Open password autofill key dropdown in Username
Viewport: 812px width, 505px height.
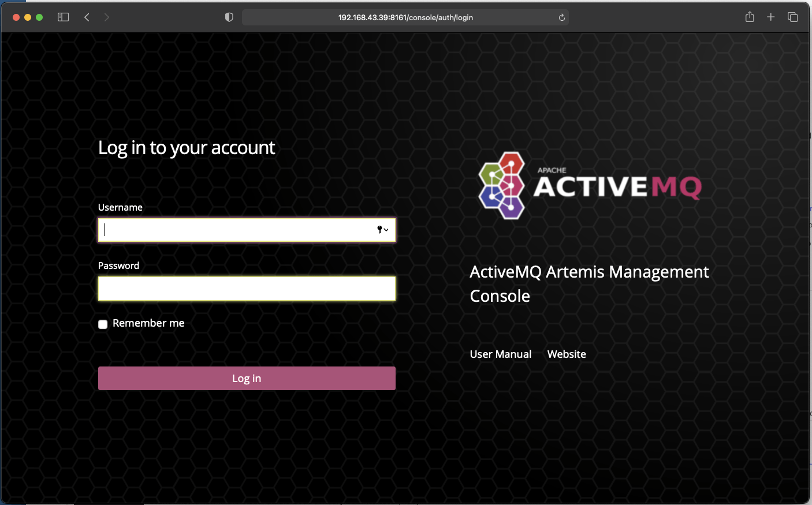coord(382,230)
